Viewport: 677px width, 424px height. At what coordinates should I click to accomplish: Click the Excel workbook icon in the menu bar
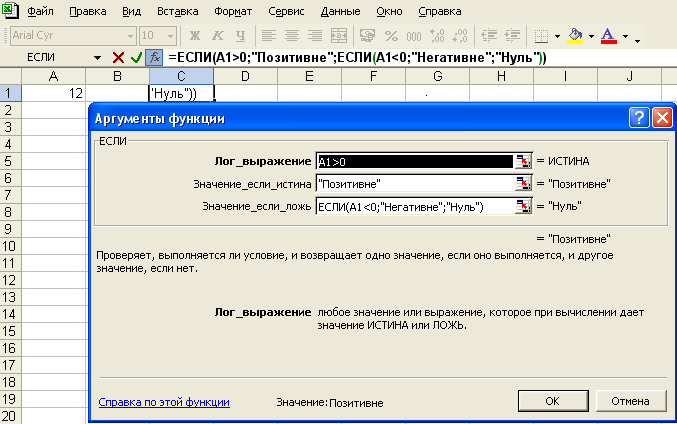tap(9, 10)
